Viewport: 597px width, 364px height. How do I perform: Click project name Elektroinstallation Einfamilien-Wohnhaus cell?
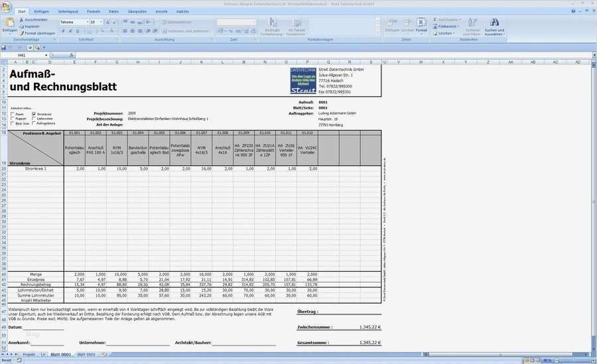[168, 119]
